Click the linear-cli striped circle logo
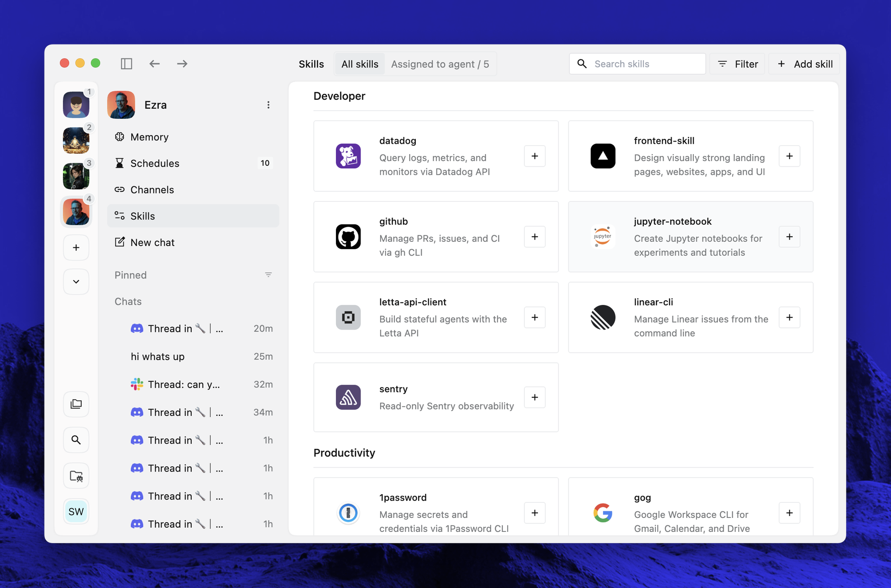 click(x=603, y=317)
